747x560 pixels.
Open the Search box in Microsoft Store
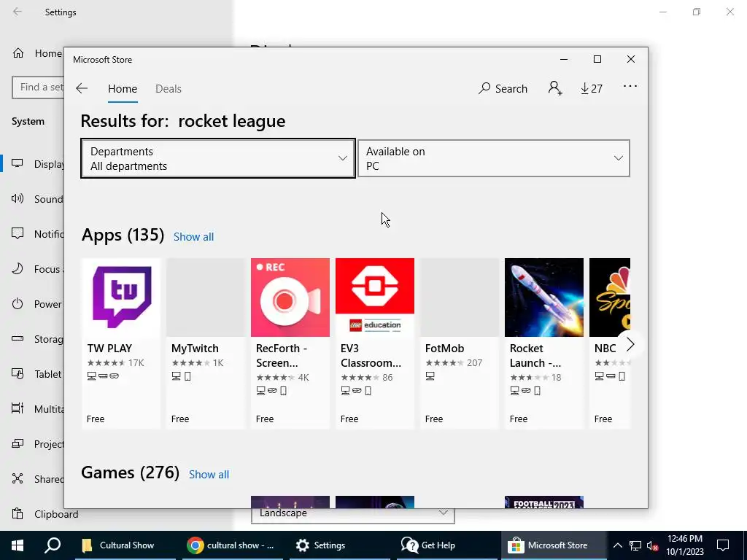(x=503, y=88)
